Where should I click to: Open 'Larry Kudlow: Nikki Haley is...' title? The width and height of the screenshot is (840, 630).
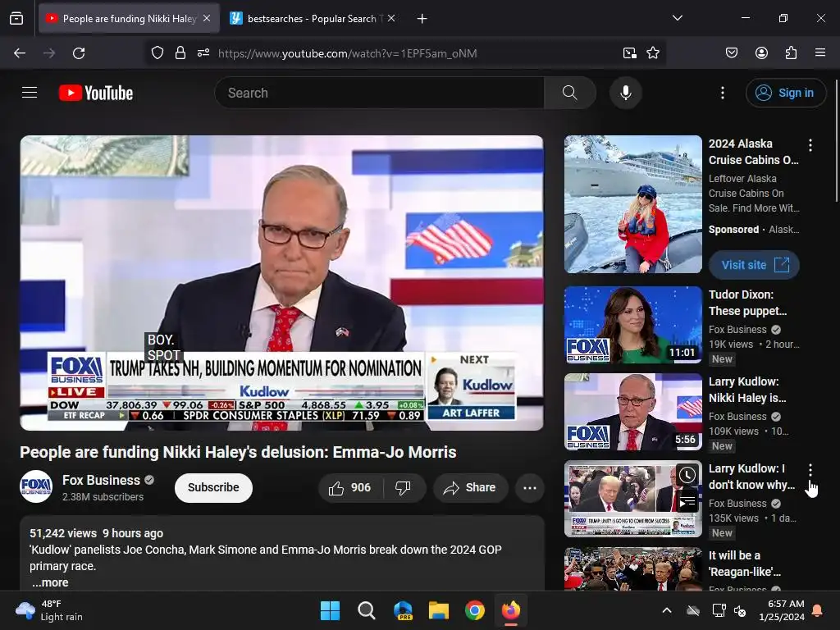coord(747,390)
